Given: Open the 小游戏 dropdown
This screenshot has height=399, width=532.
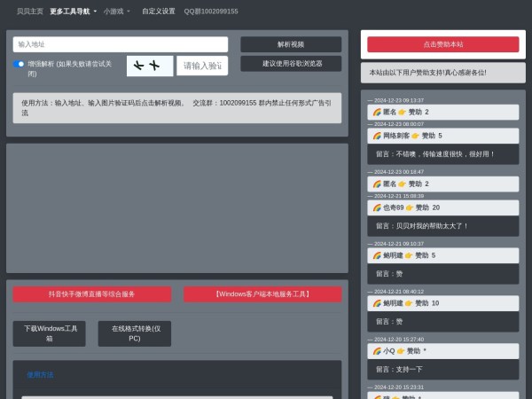Looking at the screenshot, I should point(117,12).
